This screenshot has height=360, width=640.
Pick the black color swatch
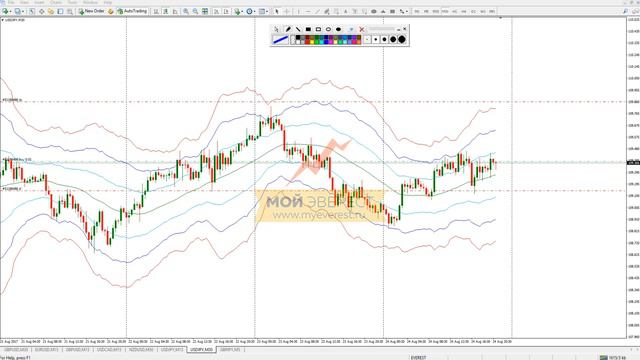pos(298,37)
